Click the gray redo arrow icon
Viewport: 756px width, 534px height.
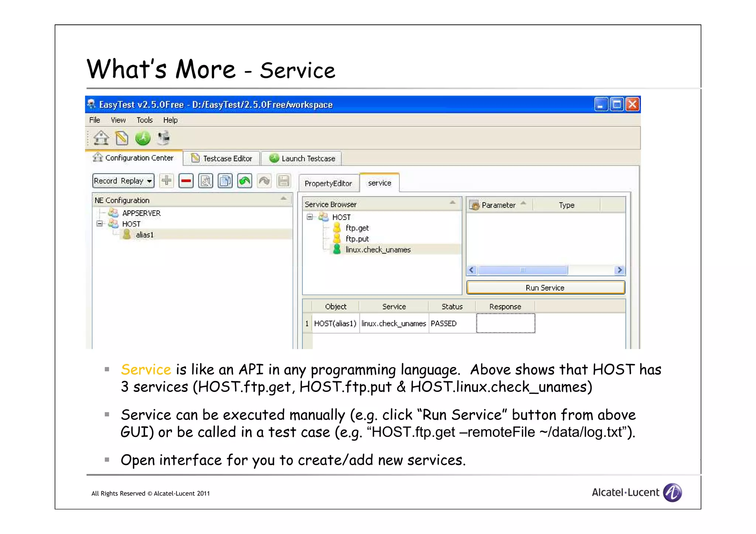tap(264, 181)
